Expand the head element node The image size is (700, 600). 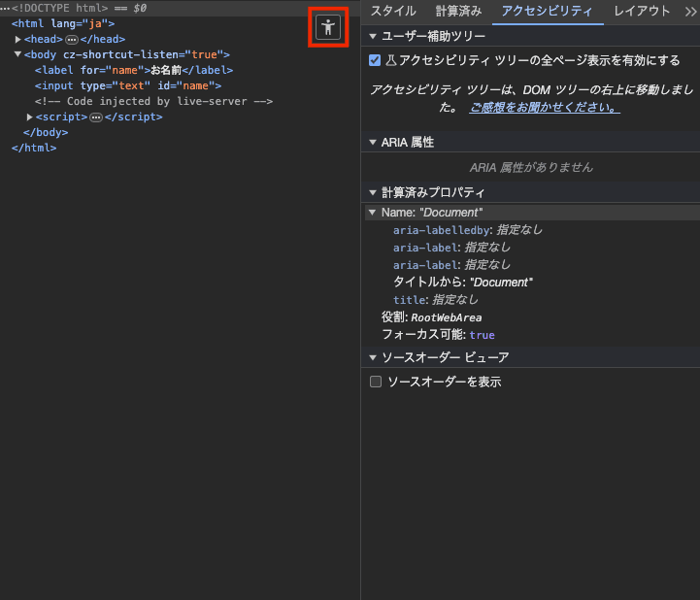click(17, 40)
